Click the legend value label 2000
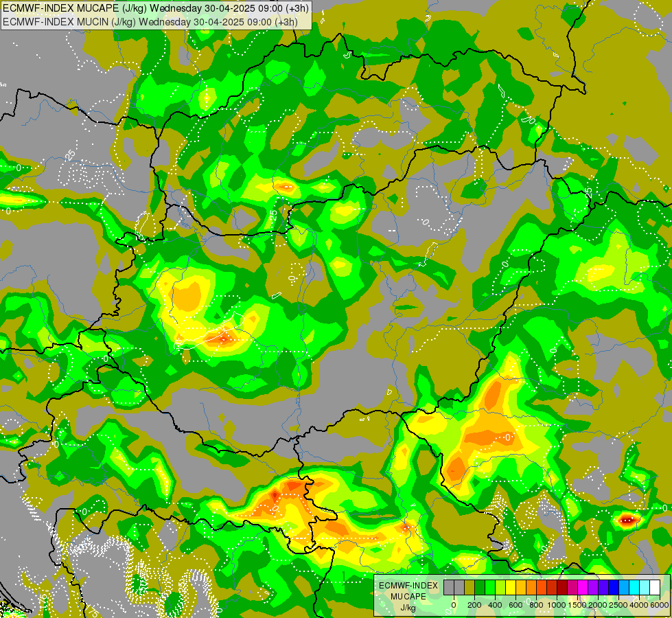 click(598, 605)
